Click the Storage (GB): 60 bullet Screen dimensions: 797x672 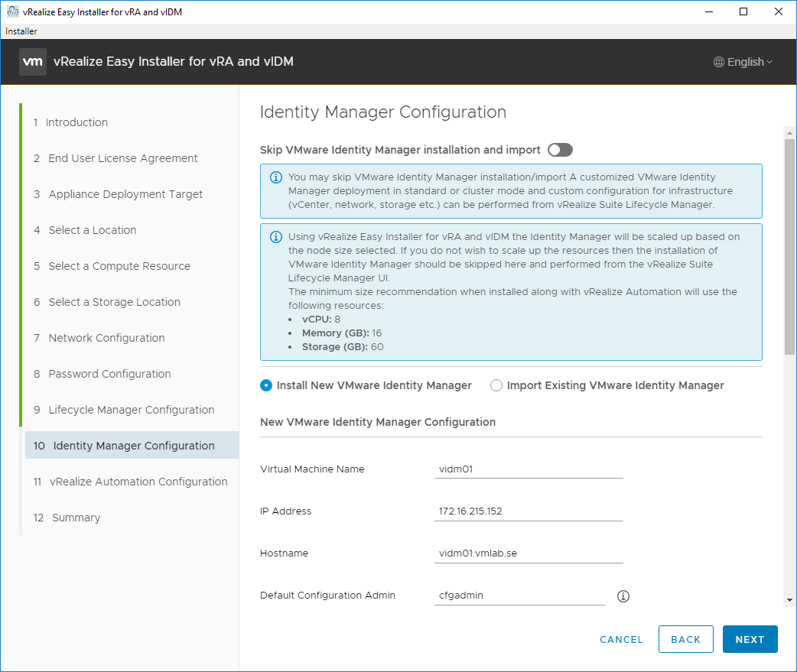(x=343, y=347)
